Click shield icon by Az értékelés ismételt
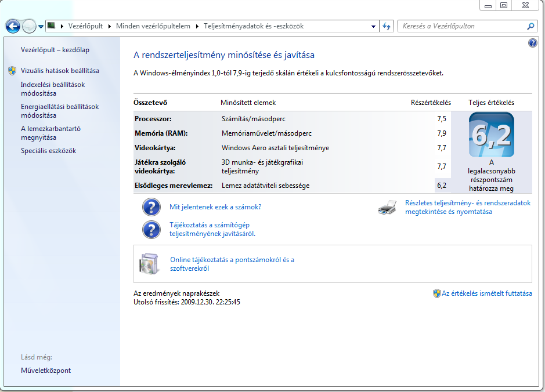The image size is (545, 392). pyautogui.click(x=436, y=293)
